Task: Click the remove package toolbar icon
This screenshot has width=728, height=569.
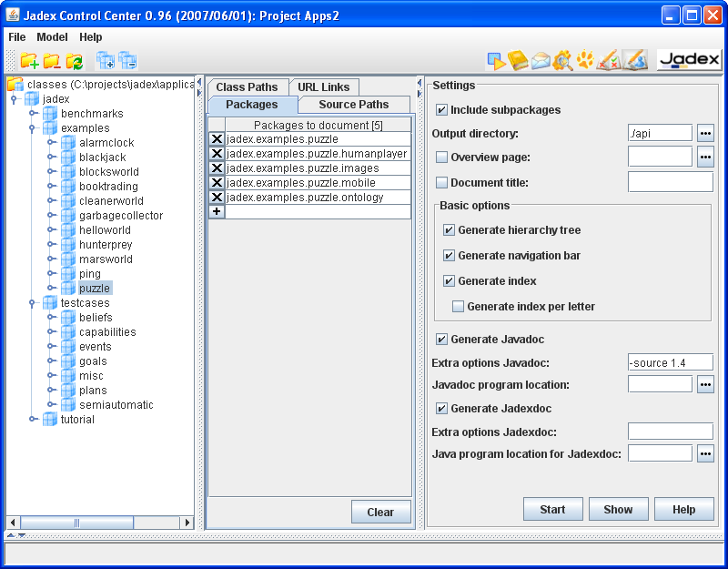Action: [127, 60]
